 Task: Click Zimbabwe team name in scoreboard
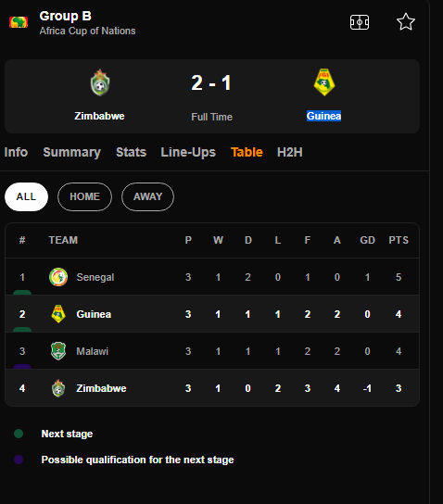[x=99, y=116]
